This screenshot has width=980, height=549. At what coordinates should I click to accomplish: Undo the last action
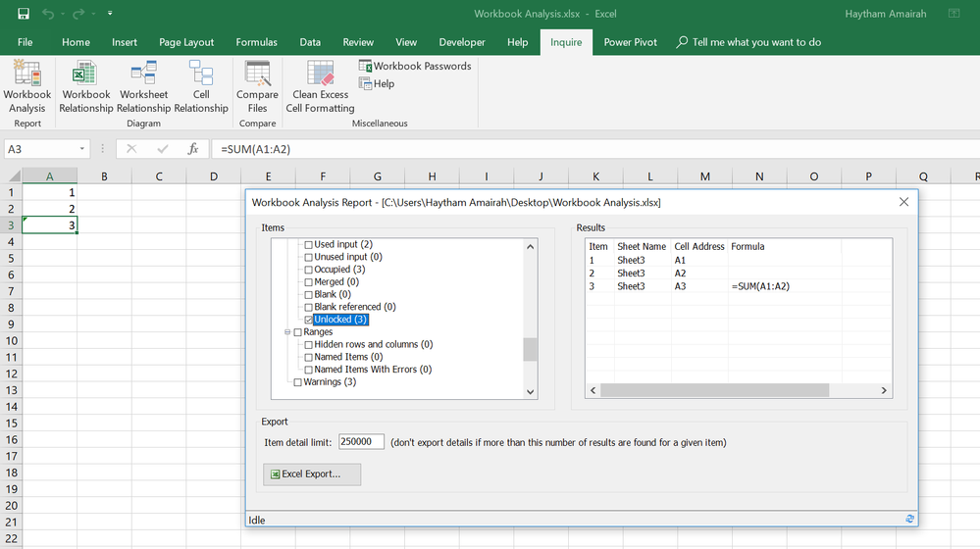click(47, 13)
